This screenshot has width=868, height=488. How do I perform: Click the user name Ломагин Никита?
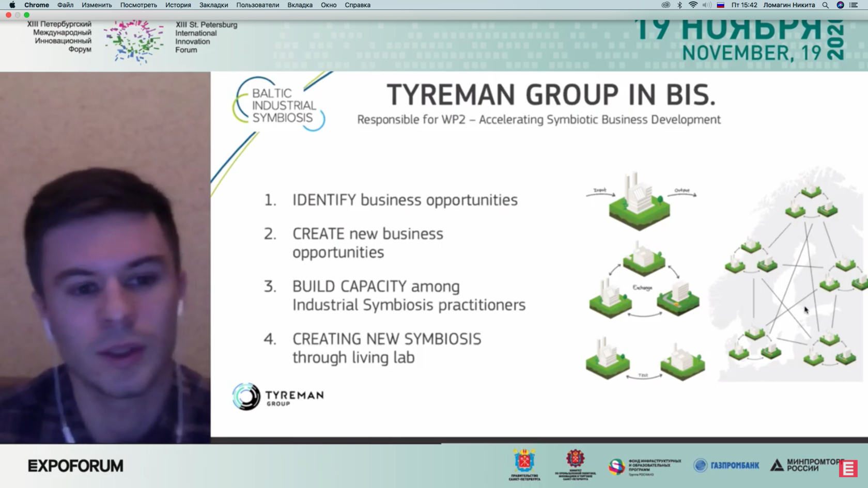[x=789, y=5]
